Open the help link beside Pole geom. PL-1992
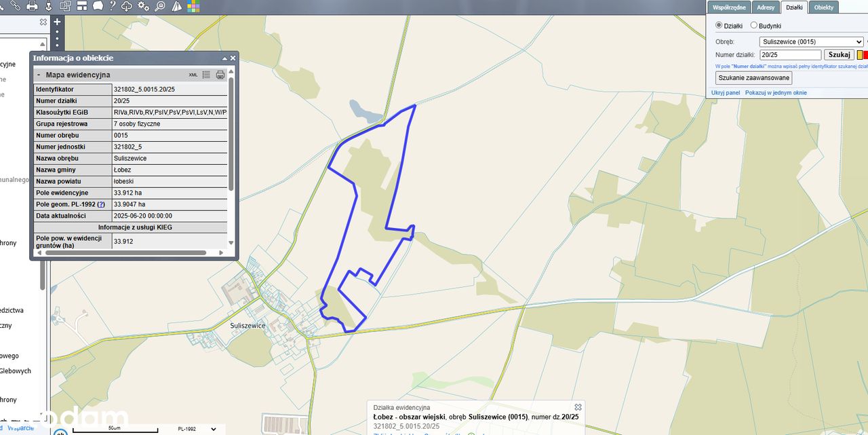Screen dimensions: 868x435 101,204
